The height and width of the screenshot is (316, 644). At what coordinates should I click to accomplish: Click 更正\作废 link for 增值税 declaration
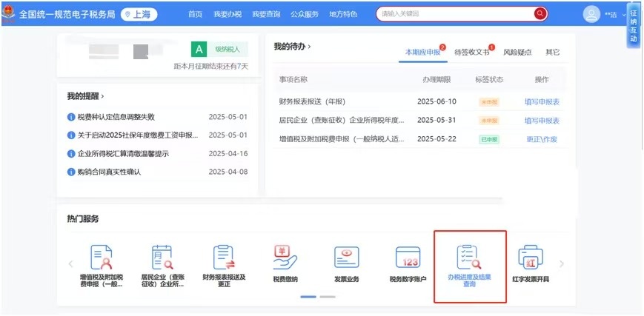[x=541, y=138]
